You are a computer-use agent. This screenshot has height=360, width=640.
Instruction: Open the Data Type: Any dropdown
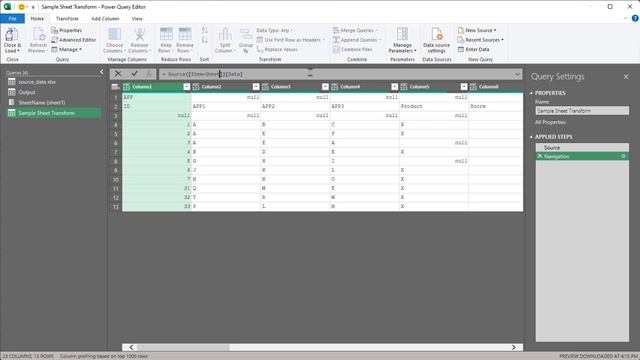pos(275,31)
